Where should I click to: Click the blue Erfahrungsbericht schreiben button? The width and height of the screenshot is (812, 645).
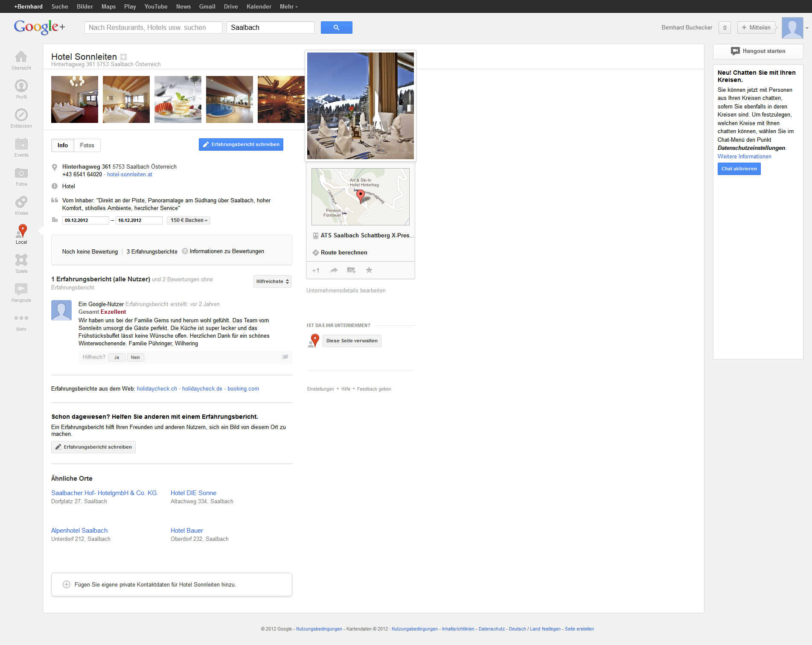[x=241, y=144]
